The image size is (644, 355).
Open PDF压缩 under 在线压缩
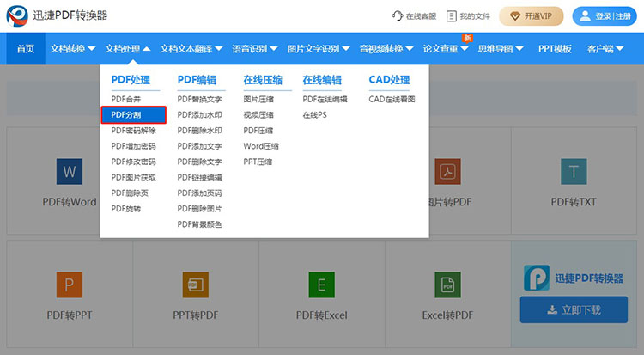(258, 131)
